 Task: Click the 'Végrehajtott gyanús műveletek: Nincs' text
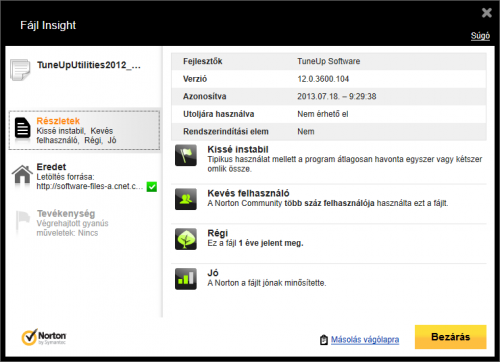pos(72,228)
